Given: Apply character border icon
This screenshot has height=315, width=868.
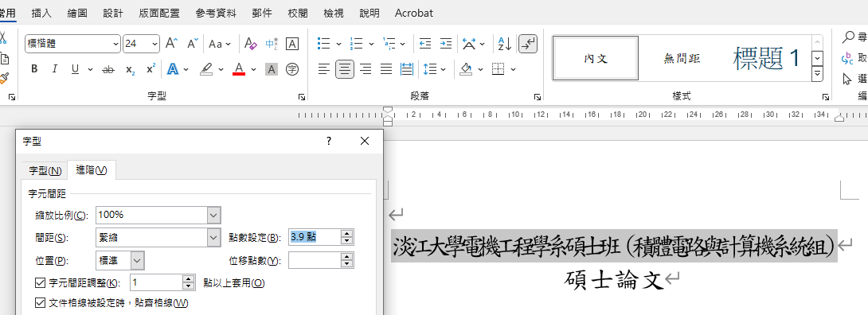Looking at the screenshot, I should coord(291,44).
